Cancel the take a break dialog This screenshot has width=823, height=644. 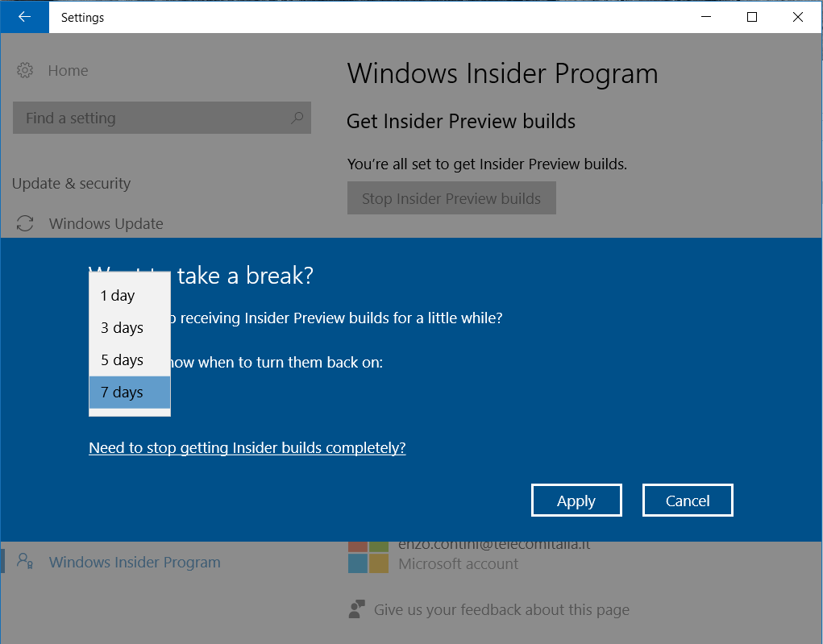[x=687, y=501]
